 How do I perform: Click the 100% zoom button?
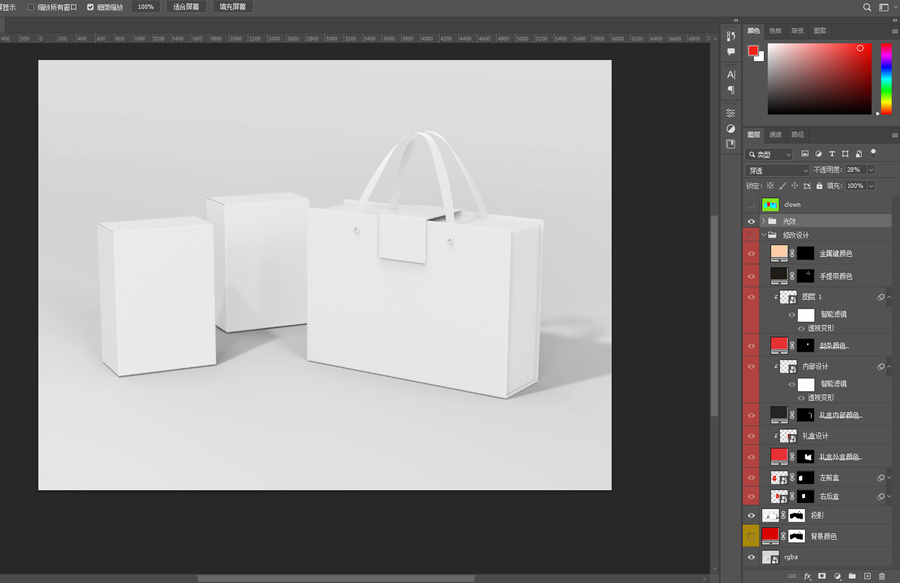[x=146, y=7]
